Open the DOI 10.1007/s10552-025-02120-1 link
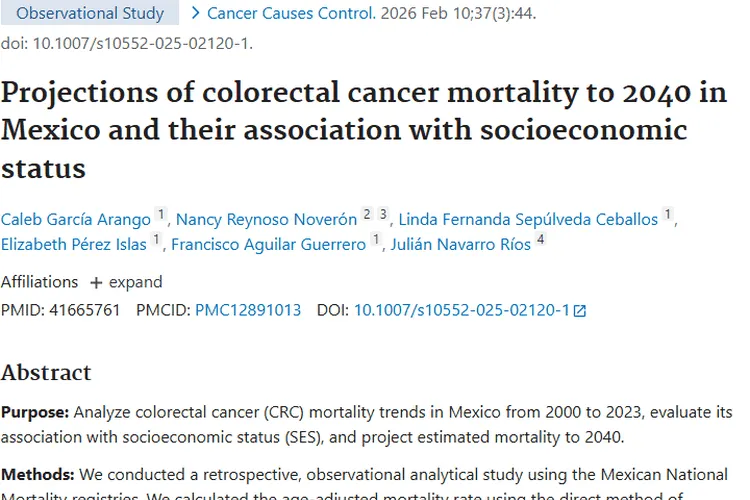This screenshot has width=750, height=500. point(461,310)
